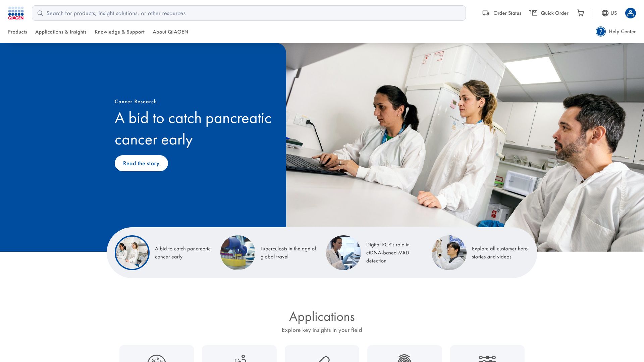Select the pancreatic cancer story thumbnail
The width and height of the screenshot is (644, 362).
click(x=132, y=253)
